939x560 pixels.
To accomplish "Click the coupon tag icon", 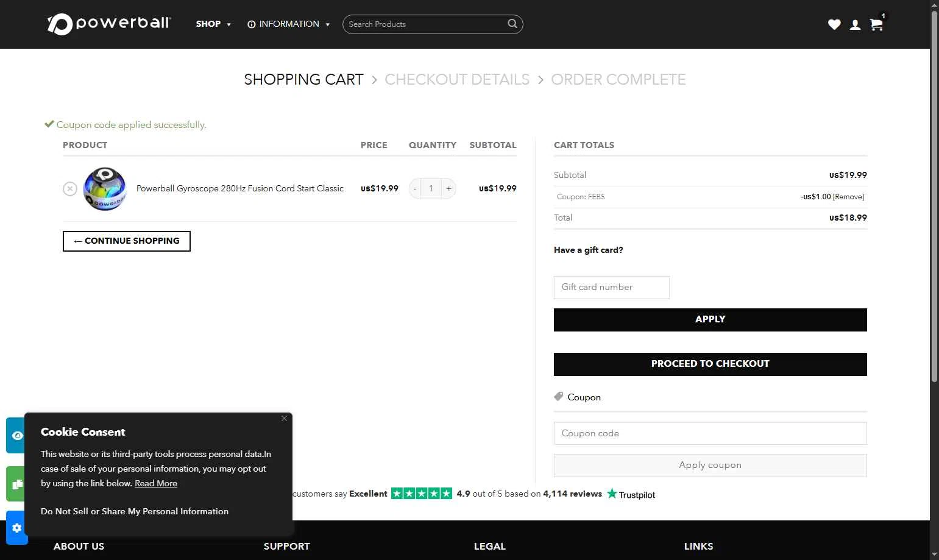I will [558, 397].
